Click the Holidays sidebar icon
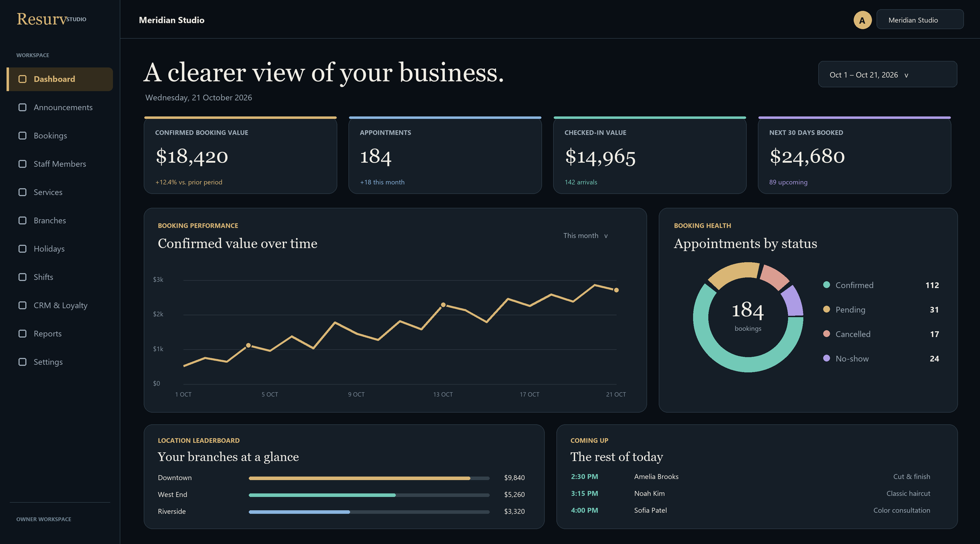 (22, 249)
